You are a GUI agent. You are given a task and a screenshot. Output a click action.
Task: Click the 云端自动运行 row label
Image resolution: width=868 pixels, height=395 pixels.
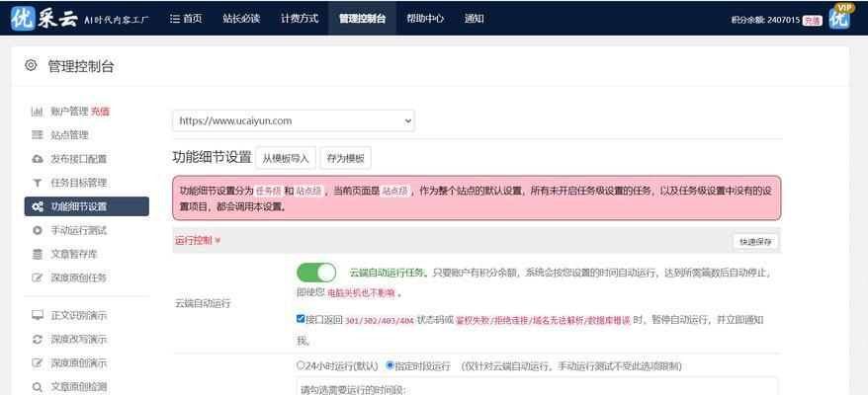203,303
